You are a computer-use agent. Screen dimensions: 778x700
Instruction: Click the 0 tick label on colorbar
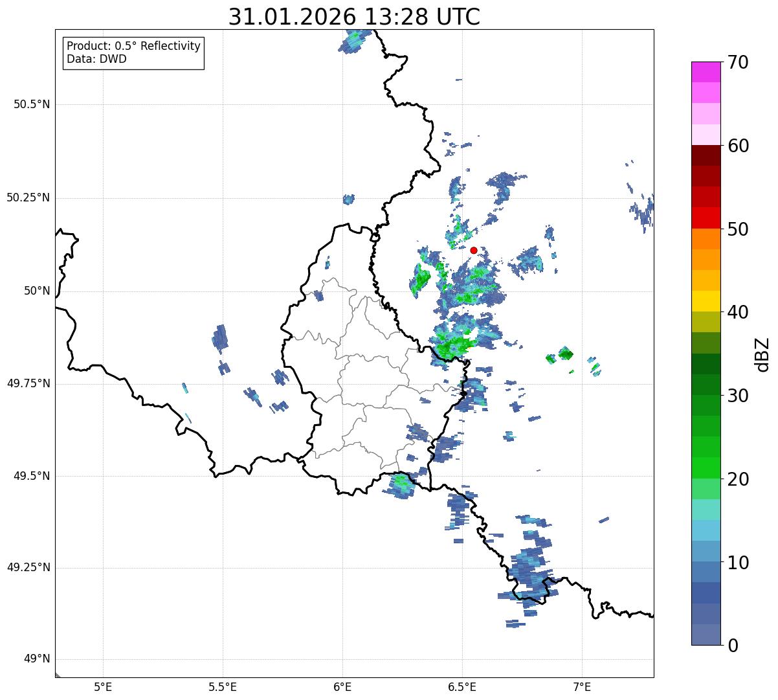733,645
